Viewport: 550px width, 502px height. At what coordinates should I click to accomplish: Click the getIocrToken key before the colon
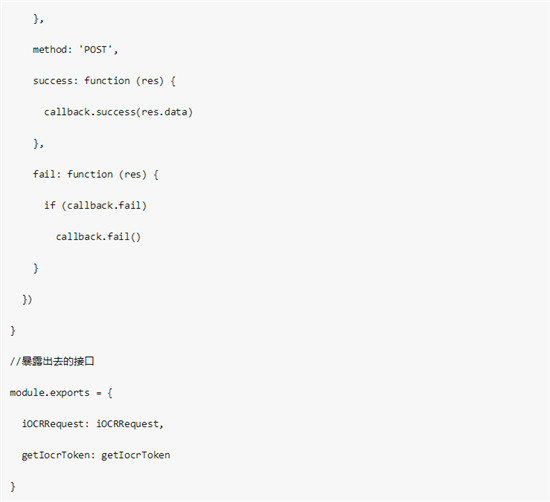pyautogui.click(x=55, y=455)
